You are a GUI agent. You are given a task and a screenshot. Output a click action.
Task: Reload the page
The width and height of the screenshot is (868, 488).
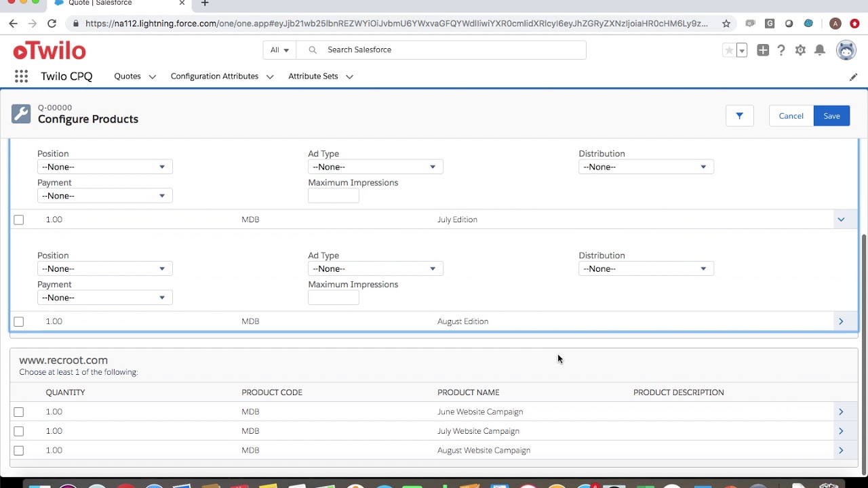[52, 24]
